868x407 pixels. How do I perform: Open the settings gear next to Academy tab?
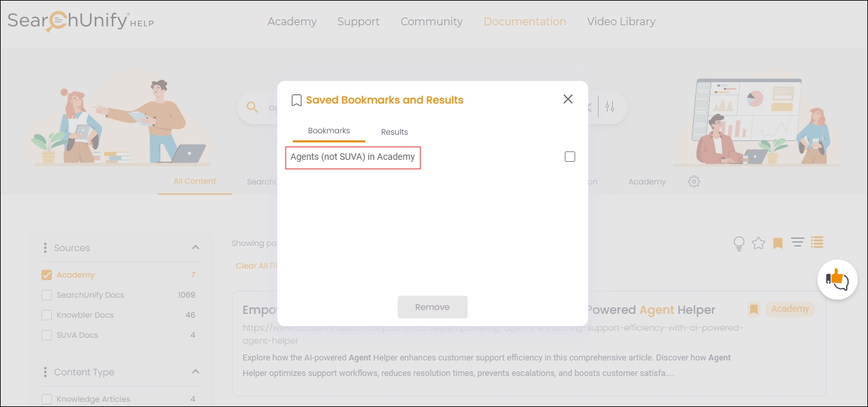pos(694,182)
